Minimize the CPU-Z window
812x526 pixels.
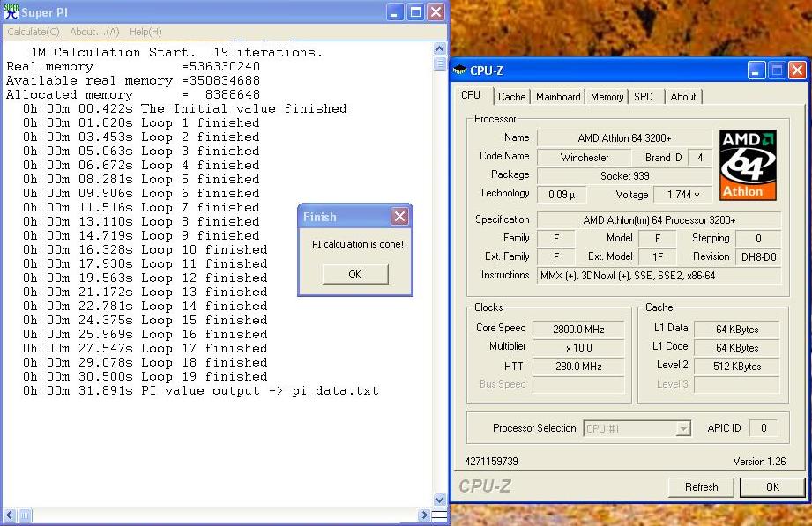pos(756,70)
